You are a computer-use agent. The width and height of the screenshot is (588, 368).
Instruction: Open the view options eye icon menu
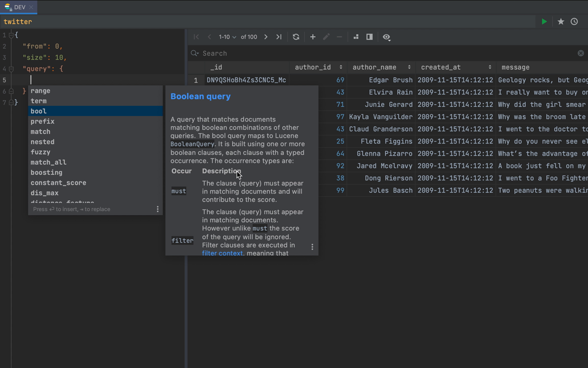pyautogui.click(x=386, y=37)
